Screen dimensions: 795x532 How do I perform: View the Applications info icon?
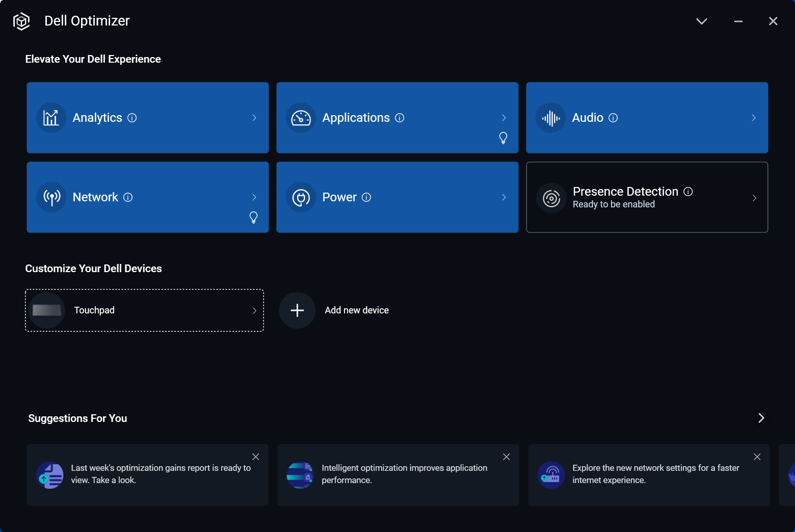coord(400,118)
